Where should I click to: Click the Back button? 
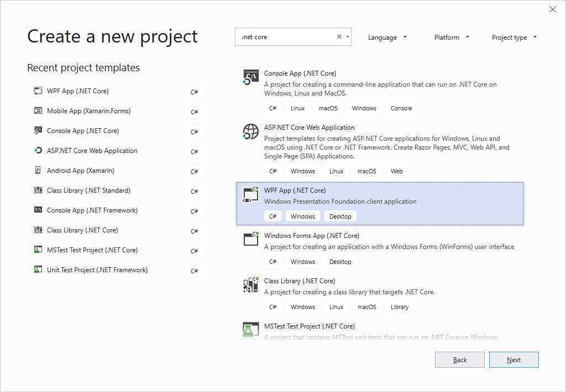459,359
